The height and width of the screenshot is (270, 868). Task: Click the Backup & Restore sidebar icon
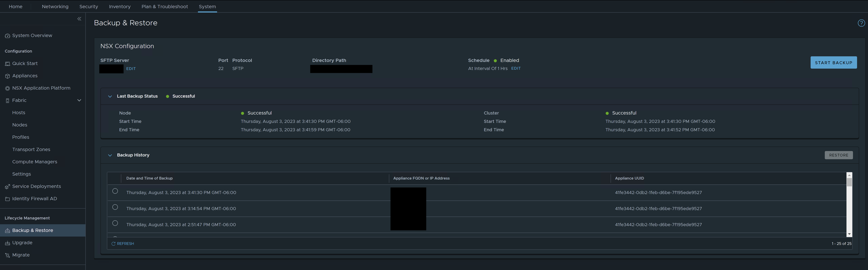(x=7, y=231)
